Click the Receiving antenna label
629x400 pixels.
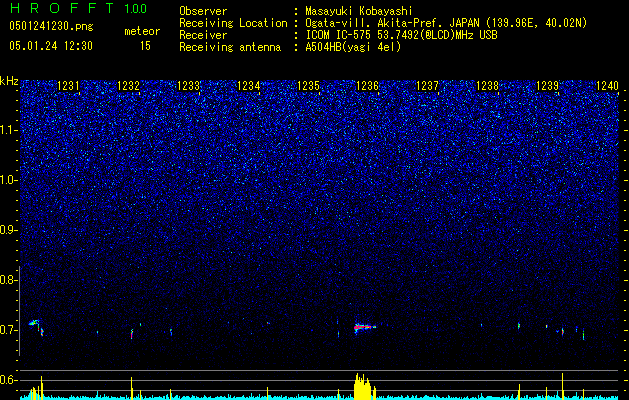coord(230,47)
